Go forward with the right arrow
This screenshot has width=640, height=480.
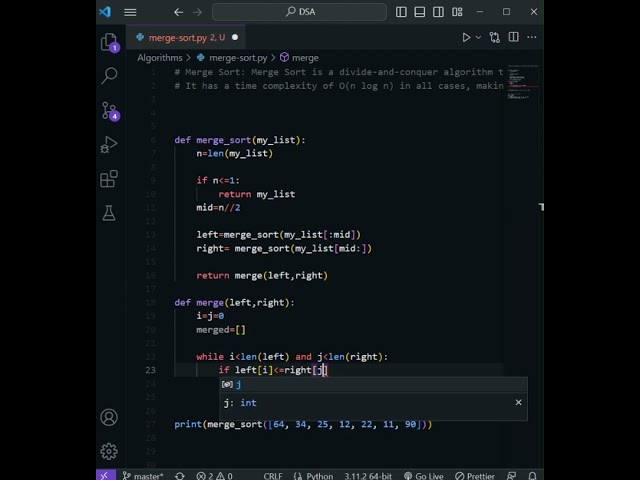(198, 12)
